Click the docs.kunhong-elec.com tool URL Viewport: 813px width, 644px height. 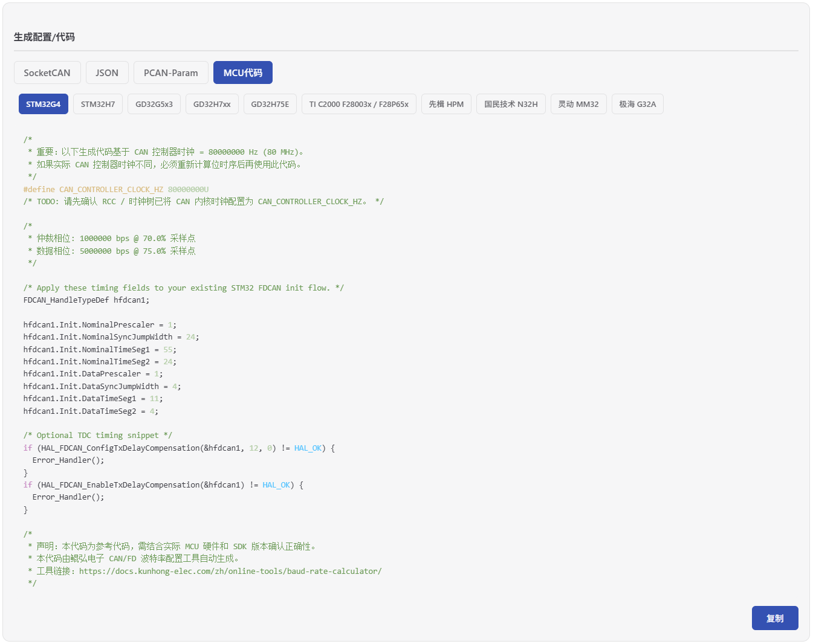click(x=230, y=571)
